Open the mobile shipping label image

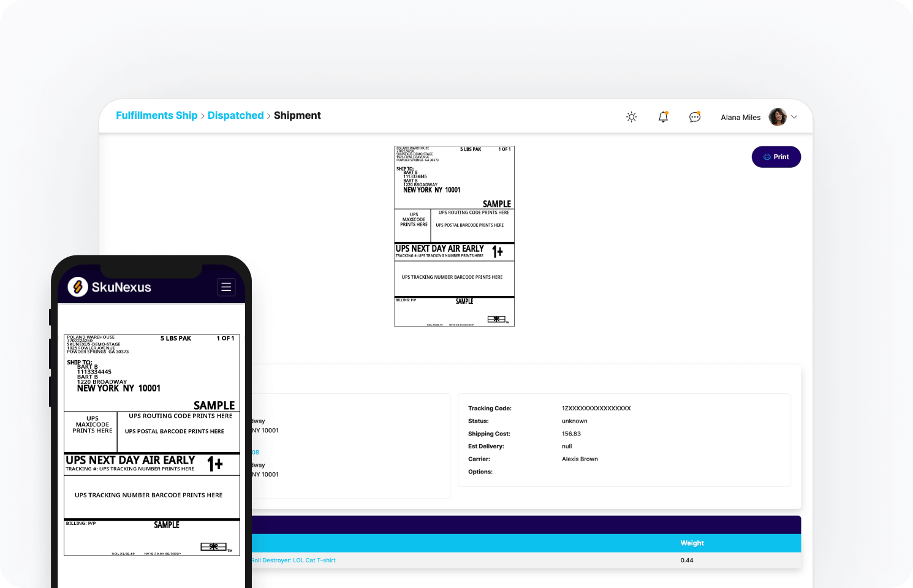tap(152, 445)
